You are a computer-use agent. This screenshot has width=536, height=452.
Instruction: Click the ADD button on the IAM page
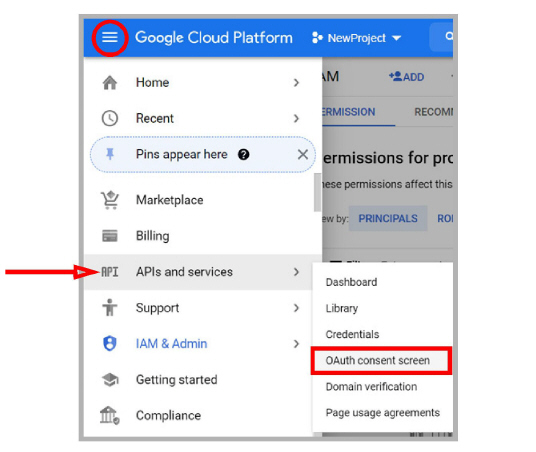[406, 77]
